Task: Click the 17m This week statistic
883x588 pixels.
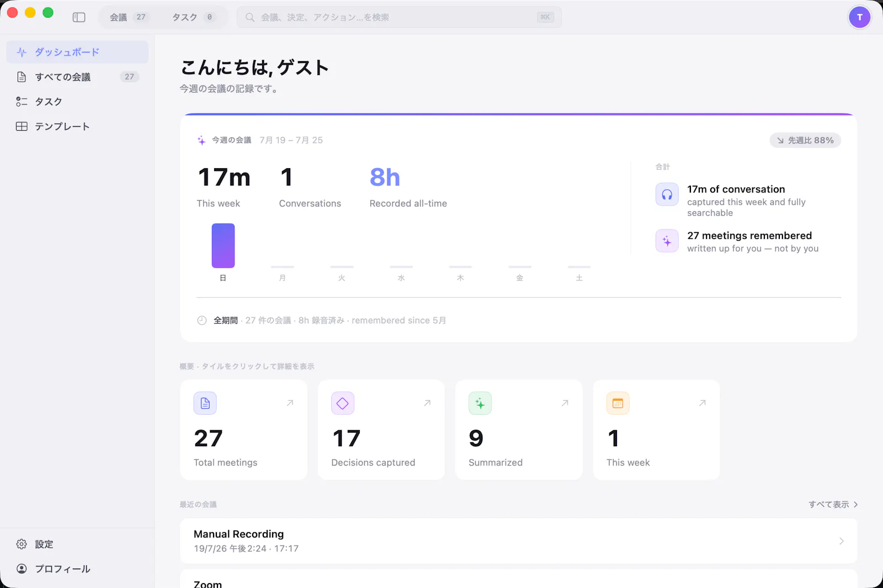Action: 224,187
